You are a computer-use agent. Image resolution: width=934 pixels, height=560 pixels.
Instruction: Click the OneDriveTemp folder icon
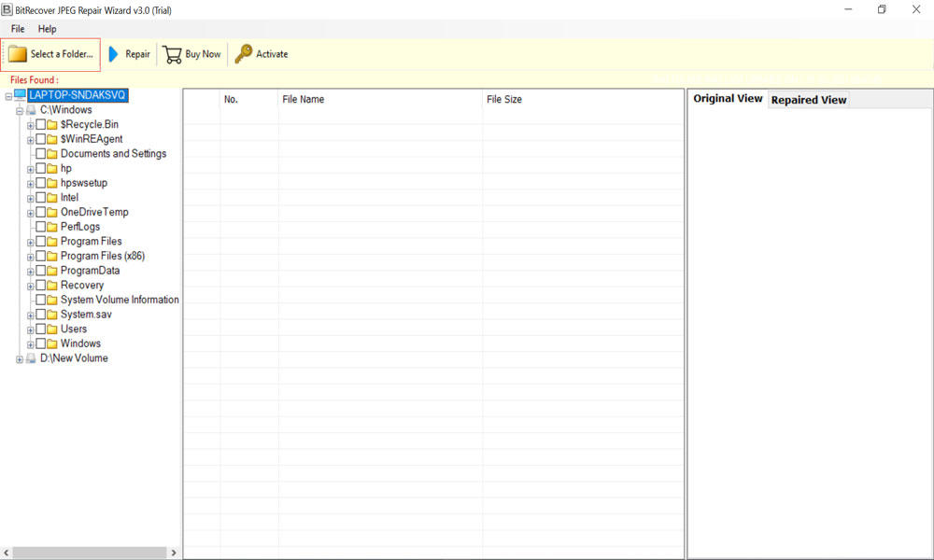pyautogui.click(x=51, y=212)
